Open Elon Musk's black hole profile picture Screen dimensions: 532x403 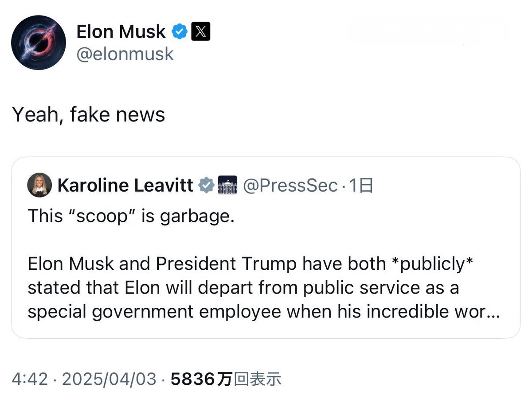pos(39,43)
